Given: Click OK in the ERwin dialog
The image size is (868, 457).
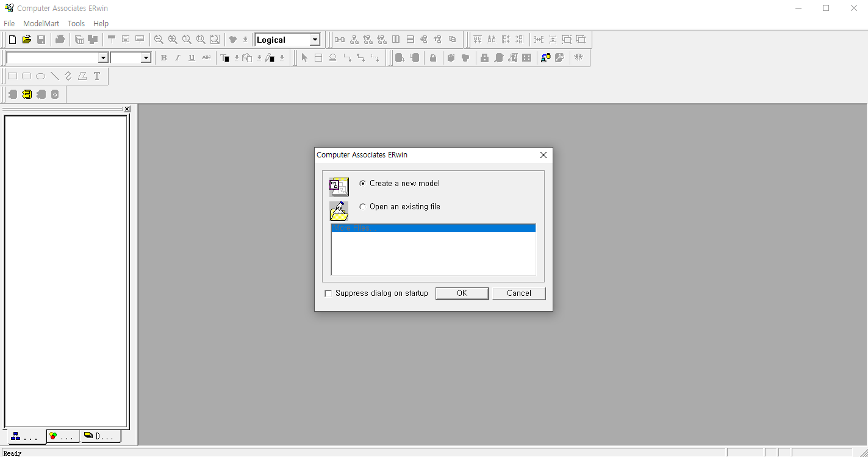Looking at the screenshot, I should (x=462, y=293).
